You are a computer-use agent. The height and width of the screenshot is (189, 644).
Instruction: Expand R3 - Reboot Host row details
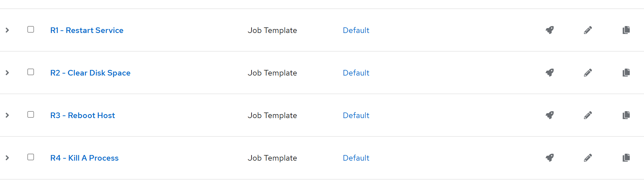[7, 115]
